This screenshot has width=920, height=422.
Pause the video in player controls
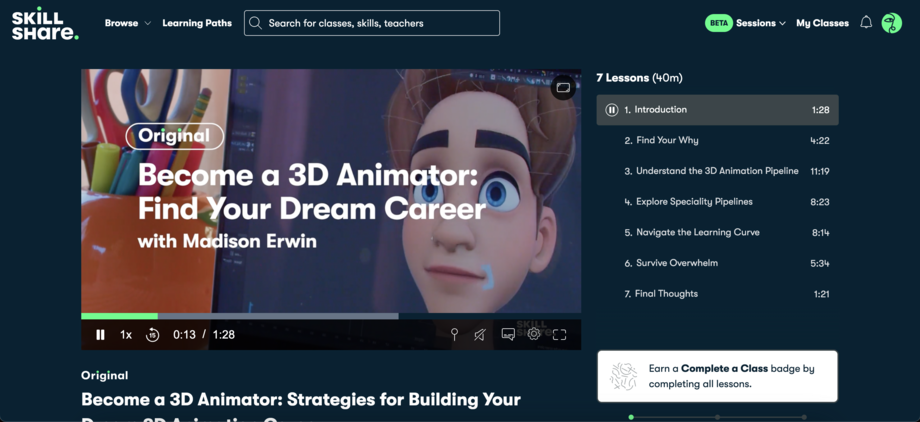100,335
